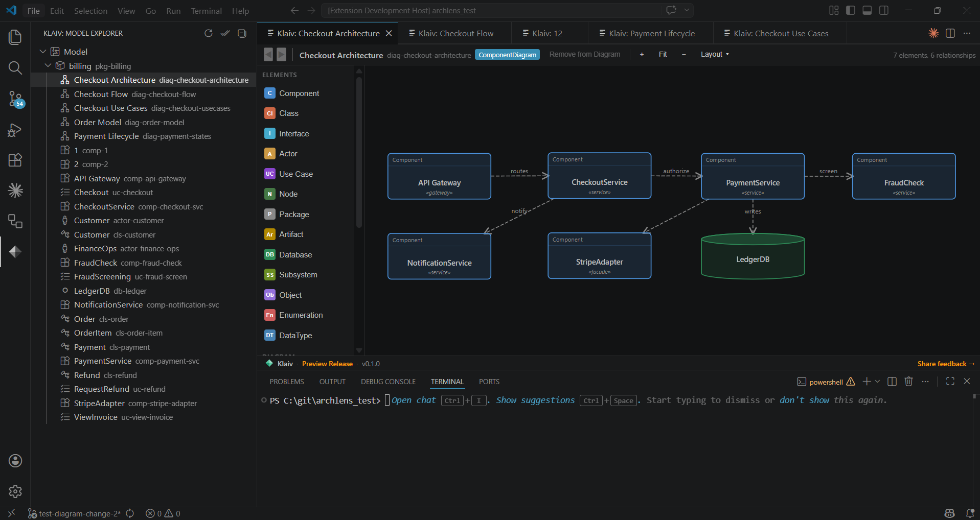Click the Klaiv sparkle icon in the activity bar
980x520 pixels.
point(15,191)
